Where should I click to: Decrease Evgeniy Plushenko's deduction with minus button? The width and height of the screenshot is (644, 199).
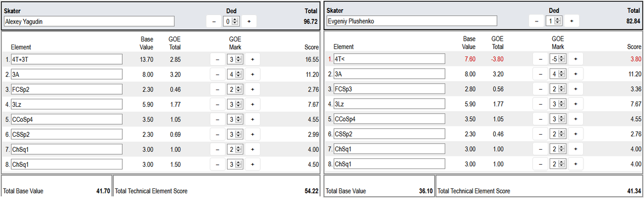coord(536,21)
